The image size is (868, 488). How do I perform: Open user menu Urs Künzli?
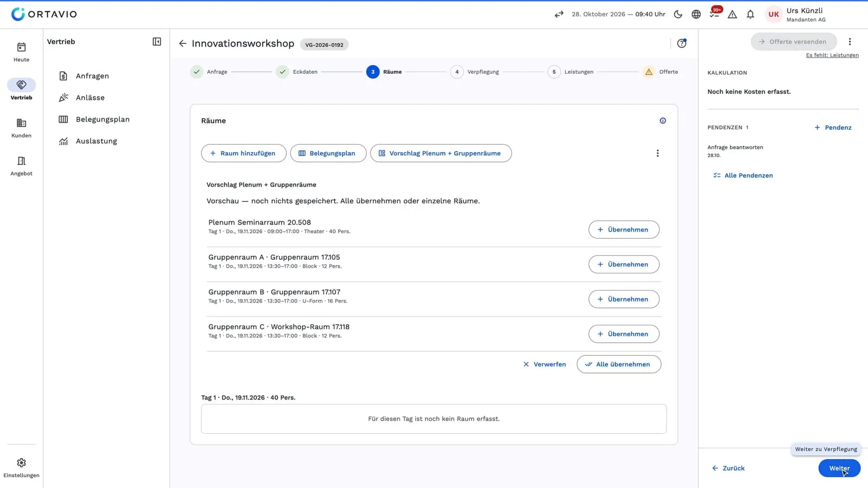coord(796,15)
